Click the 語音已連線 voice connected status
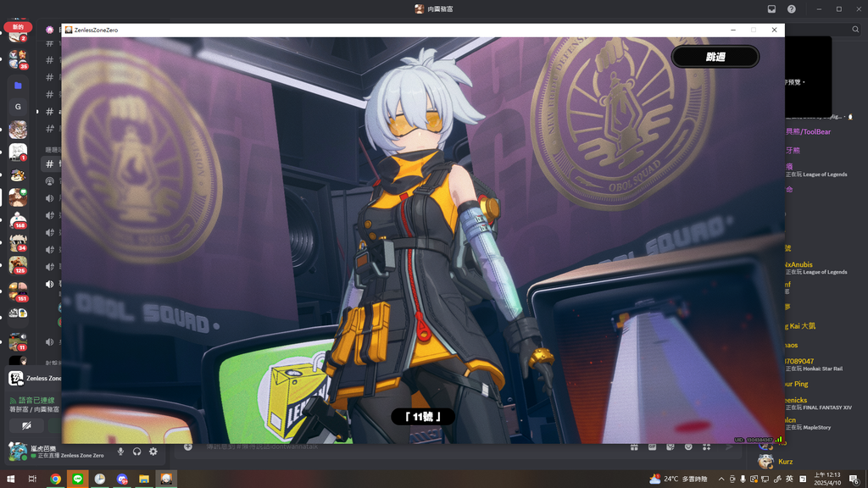 tap(36, 400)
